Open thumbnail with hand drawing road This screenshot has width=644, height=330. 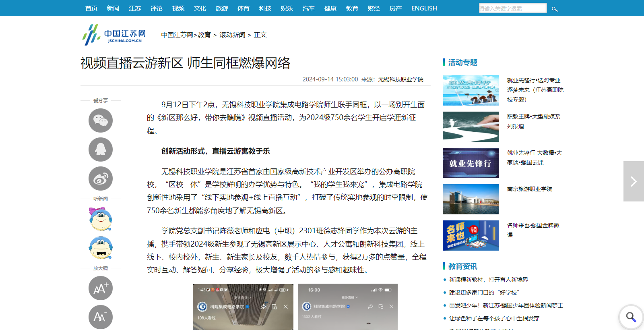471,127
